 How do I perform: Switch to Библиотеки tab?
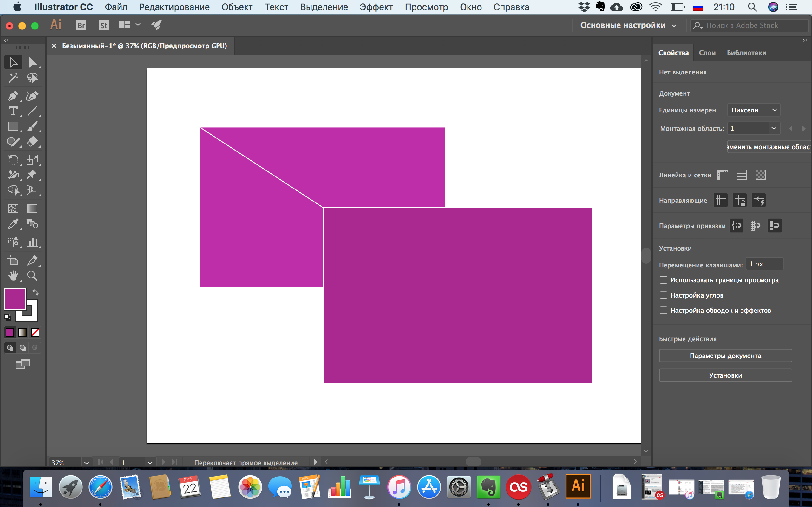click(x=747, y=53)
